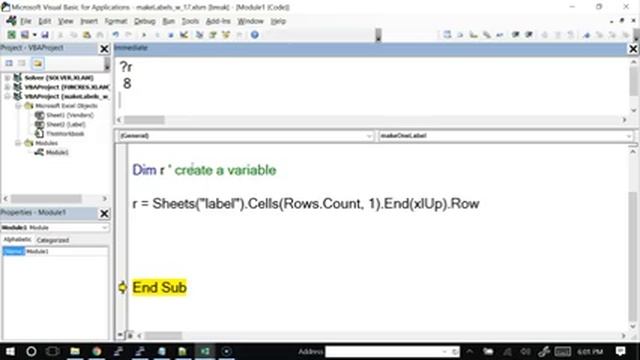Image resolution: width=640 pixels, height=360 pixels.
Task: Close the Immediate window
Action: [633, 49]
